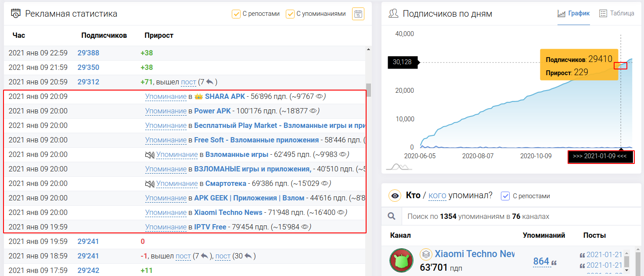Click the 864 mentions count link
Viewport: 644px width, 276px height.
541,261
